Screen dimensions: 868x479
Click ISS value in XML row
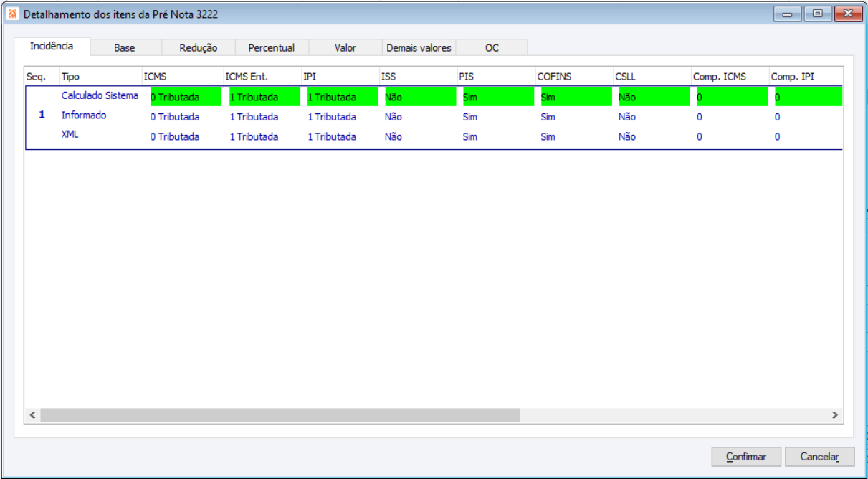[x=394, y=136]
